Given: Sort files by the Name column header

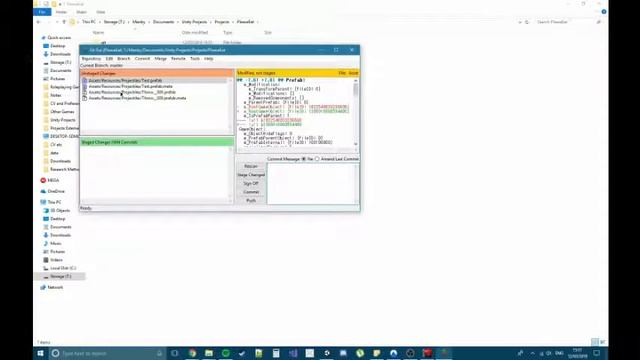Looking at the screenshot, I should (98, 33).
